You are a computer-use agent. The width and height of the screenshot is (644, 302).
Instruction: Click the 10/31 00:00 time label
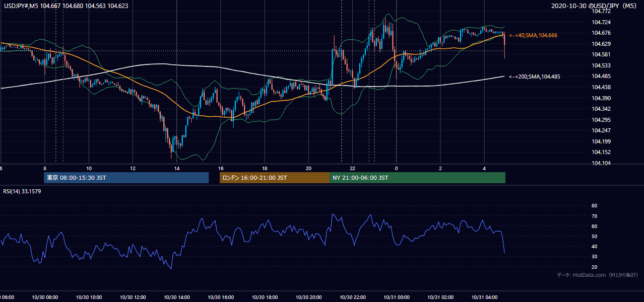(x=397, y=297)
